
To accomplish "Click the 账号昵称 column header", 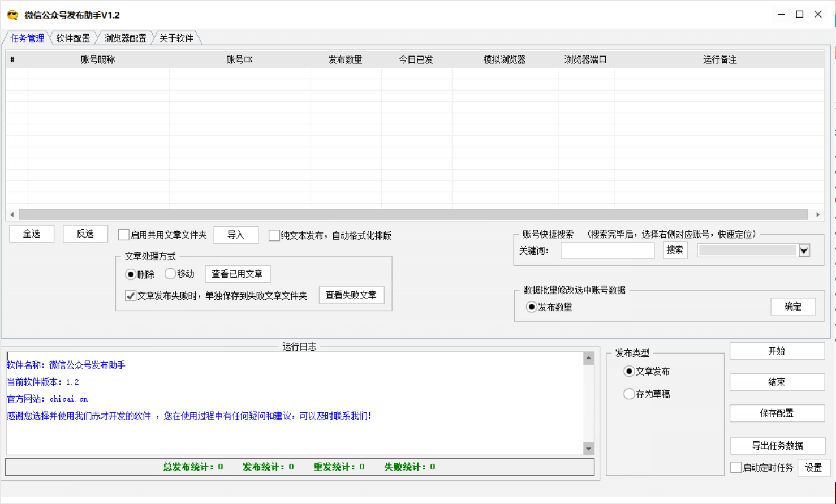I will 98,59.
